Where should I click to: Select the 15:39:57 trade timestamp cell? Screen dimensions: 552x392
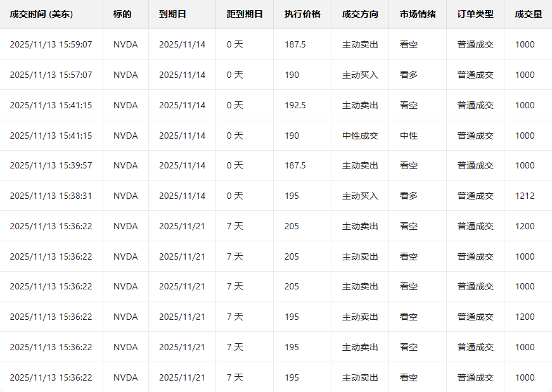pyautogui.click(x=51, y=165)
